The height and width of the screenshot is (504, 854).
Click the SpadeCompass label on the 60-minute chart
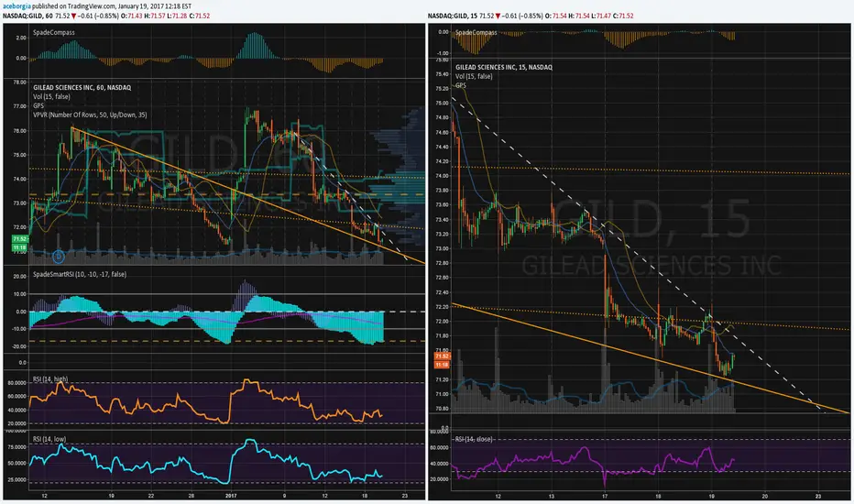[x=54, y=32]
